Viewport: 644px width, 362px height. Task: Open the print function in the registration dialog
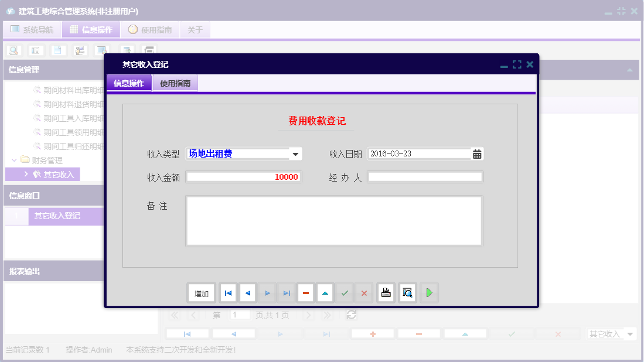(x=386, y=292)
